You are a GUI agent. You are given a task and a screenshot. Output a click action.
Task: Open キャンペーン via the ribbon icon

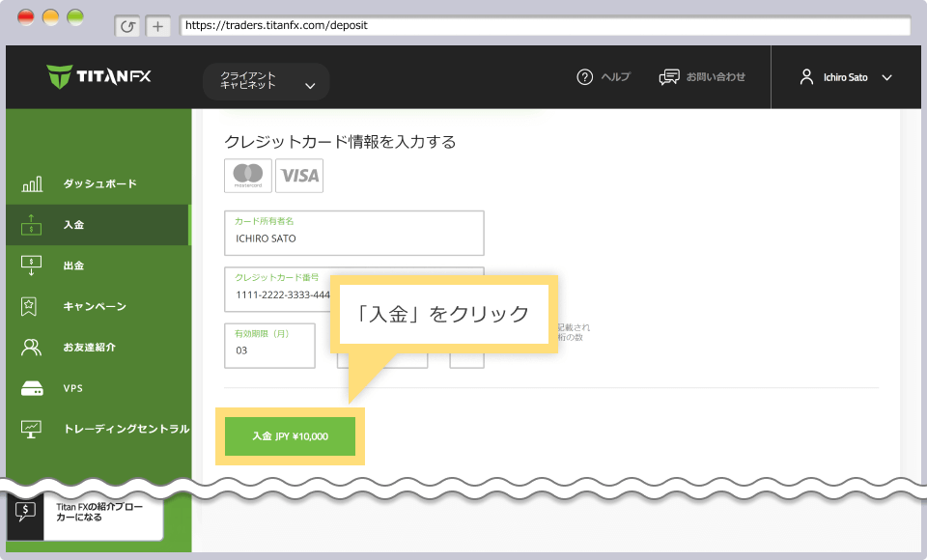coord(29,305)
